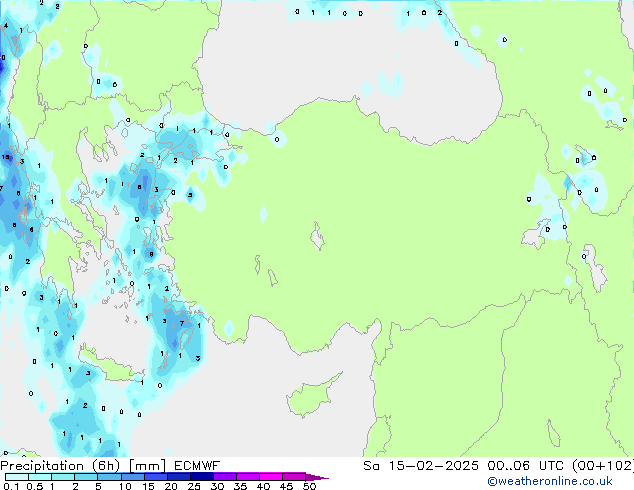Click the 'ECMWF' model label
This screenshot has height=490, width=634.
pos(197,466)
